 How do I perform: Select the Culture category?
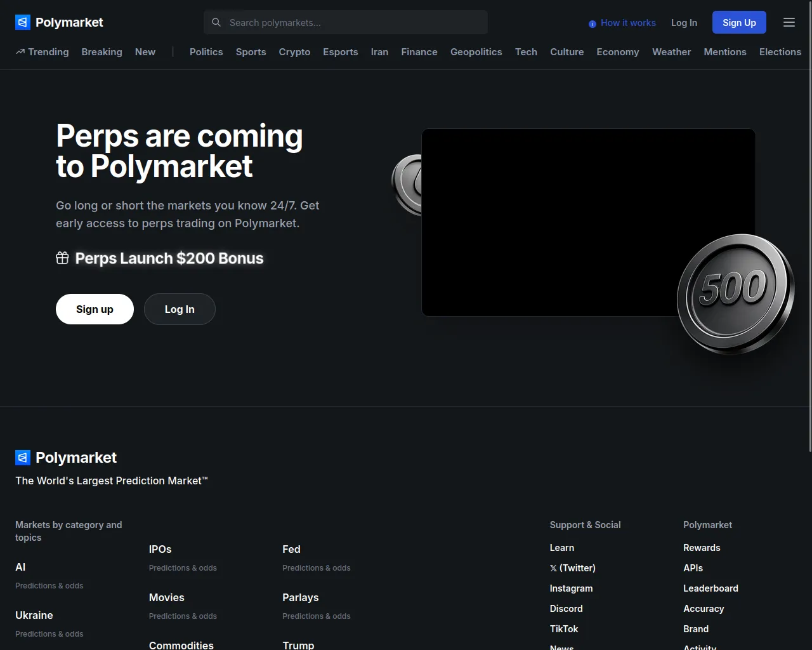coord(567,52)
